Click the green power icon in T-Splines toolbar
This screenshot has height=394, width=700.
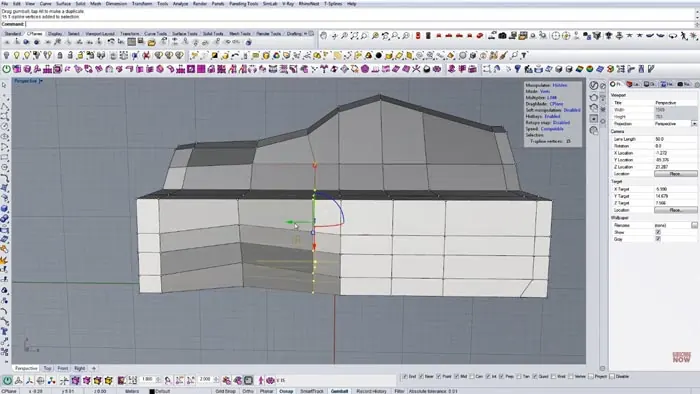pyautogui.click(x=6, y=69)
